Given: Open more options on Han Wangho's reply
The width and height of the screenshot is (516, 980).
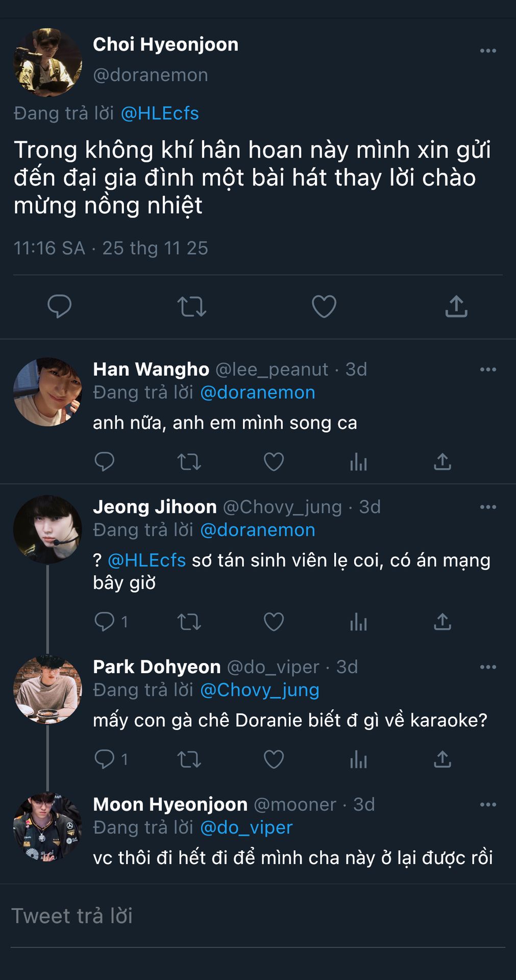Looking at the screenshot, I should pos(488,370).
